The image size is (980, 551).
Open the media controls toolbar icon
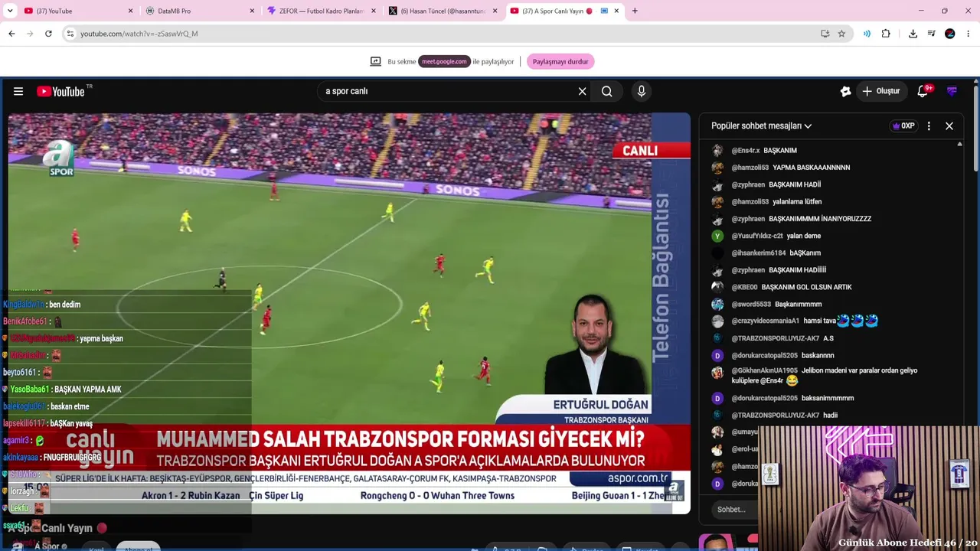click(931, 34)
